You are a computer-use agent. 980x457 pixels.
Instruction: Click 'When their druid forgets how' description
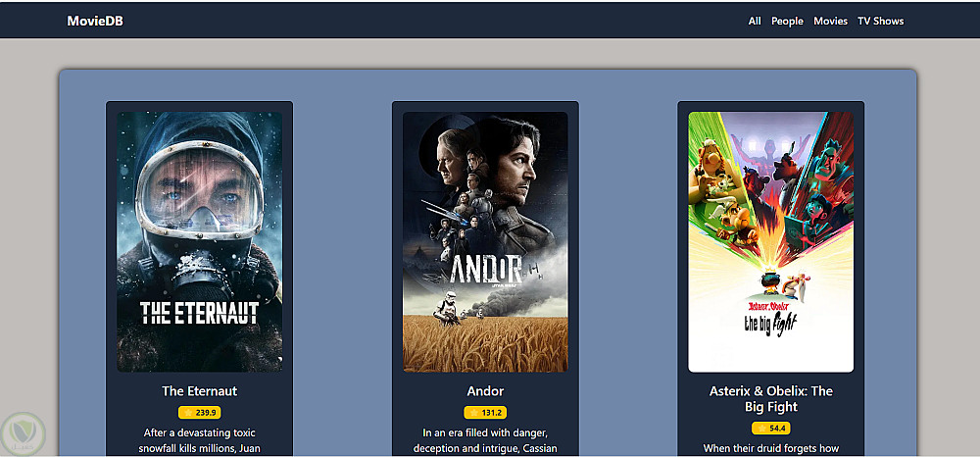point(771,448)
